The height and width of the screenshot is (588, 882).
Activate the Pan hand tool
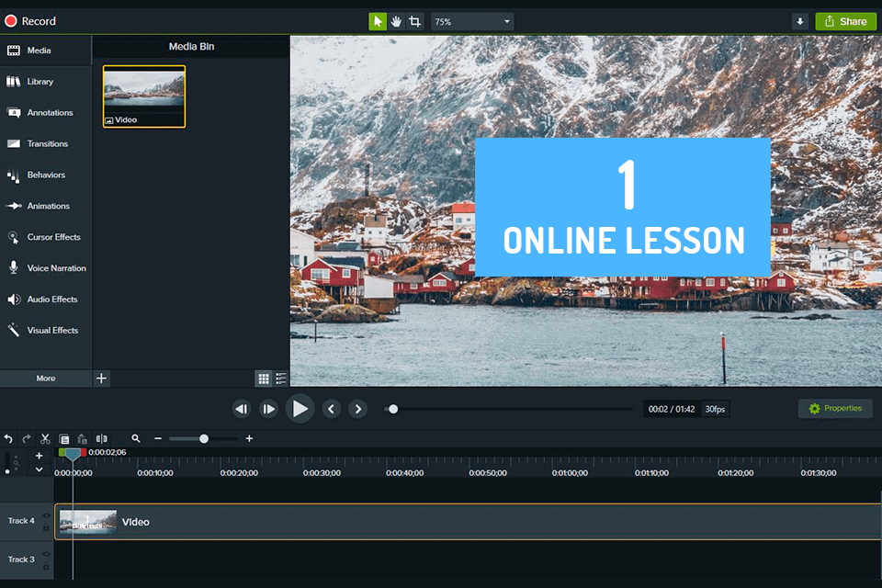pos(396,20)
